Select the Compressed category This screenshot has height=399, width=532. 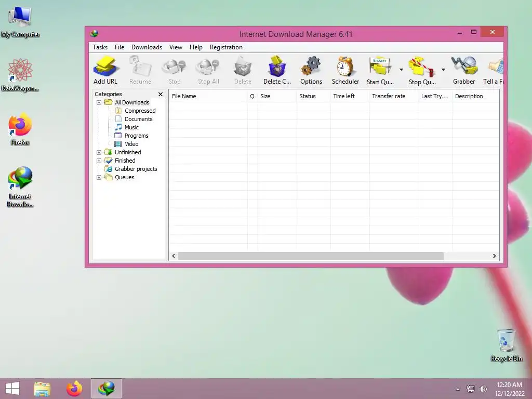140,111
